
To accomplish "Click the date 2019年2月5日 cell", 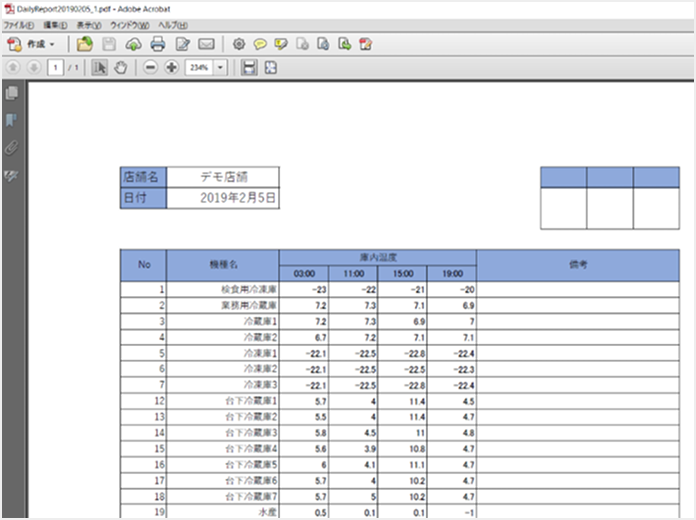I will click(223, 198).
